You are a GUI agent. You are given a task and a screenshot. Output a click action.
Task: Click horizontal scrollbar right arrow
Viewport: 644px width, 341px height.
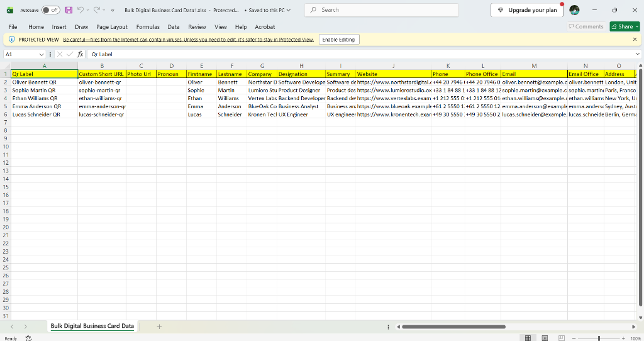pyautogui.click(x=634, y=327)
